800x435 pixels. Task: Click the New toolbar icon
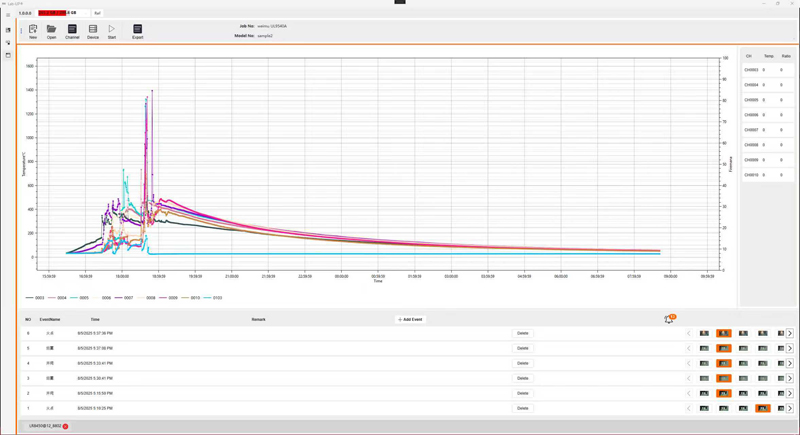33,31
